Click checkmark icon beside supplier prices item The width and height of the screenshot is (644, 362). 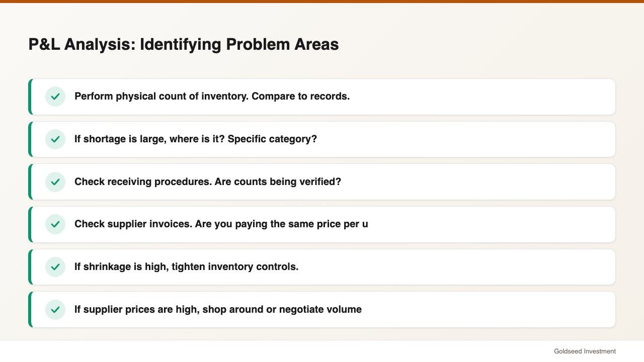(55, 310)
